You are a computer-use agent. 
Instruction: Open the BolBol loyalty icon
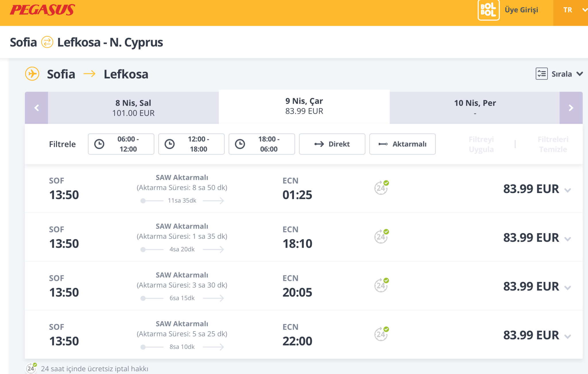488,10
